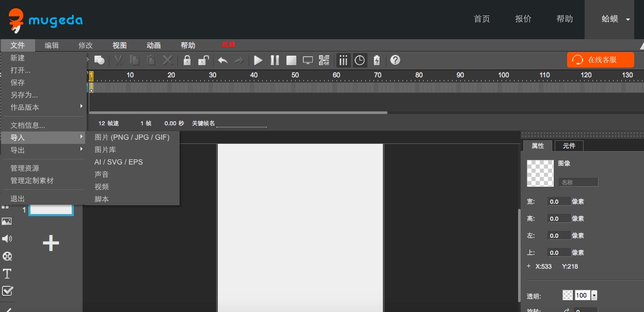
Task: Click the mugeda logo
Action: coord(45,20)
